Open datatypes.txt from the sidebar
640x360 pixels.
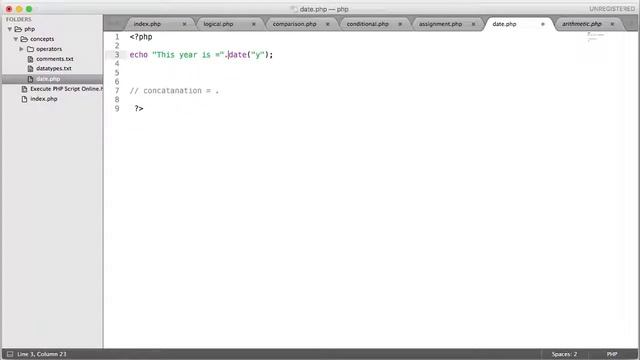53,69
